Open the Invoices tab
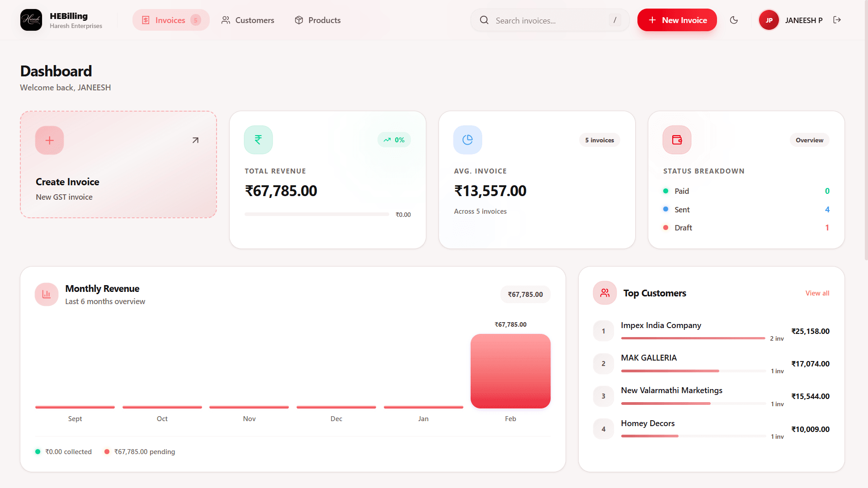 (170, 20)
